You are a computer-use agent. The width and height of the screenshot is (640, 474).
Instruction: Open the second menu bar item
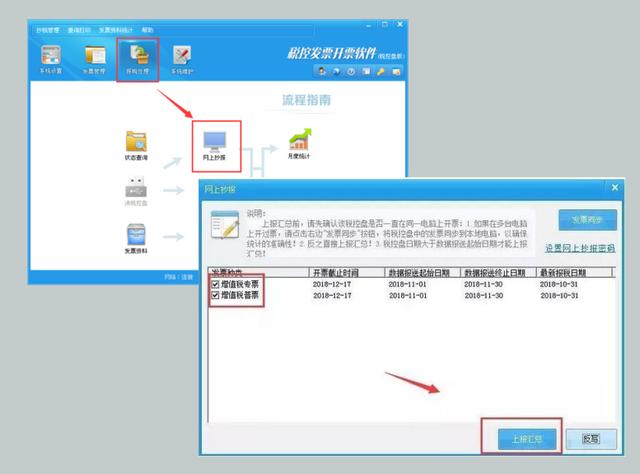(79, 30)
